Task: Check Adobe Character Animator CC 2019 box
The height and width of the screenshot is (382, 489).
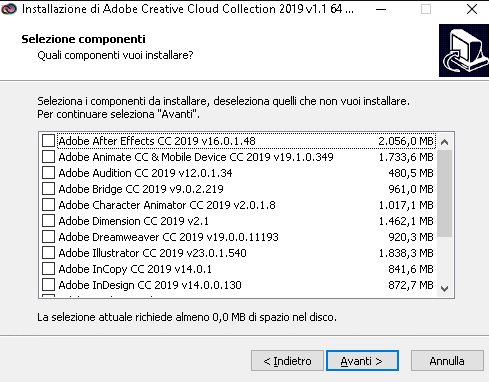Action: pyautogui.click(x=48, y=205)
